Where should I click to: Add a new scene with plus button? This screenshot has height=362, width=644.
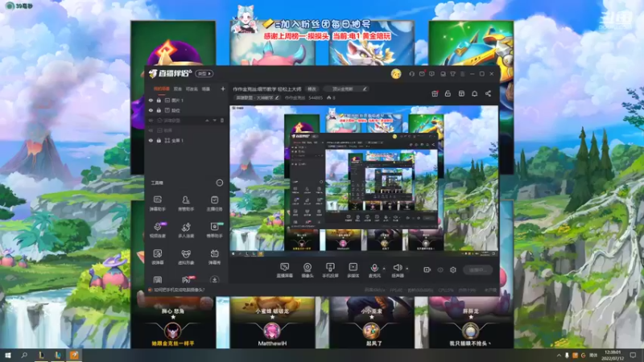pos(223,88)
